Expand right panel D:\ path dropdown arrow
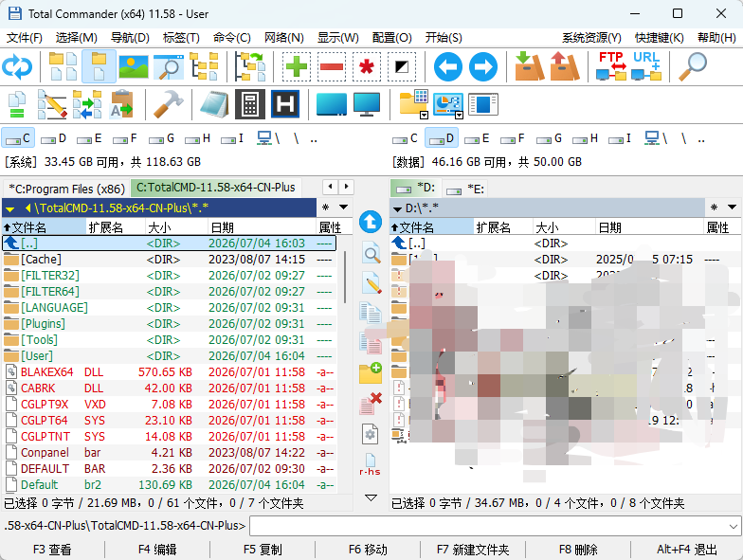This screenshot has width=743, height=560. pos(398,208)
